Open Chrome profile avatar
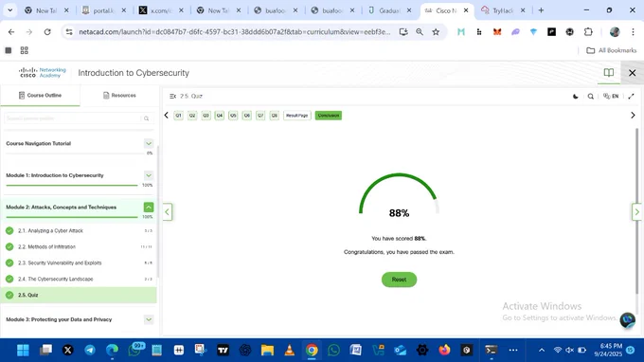This screenshot has height=362, width=644. [x=615, y=32]
